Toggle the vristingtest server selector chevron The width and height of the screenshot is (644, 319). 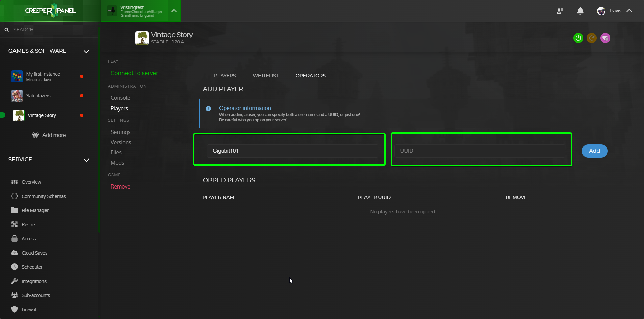(174, 11)
